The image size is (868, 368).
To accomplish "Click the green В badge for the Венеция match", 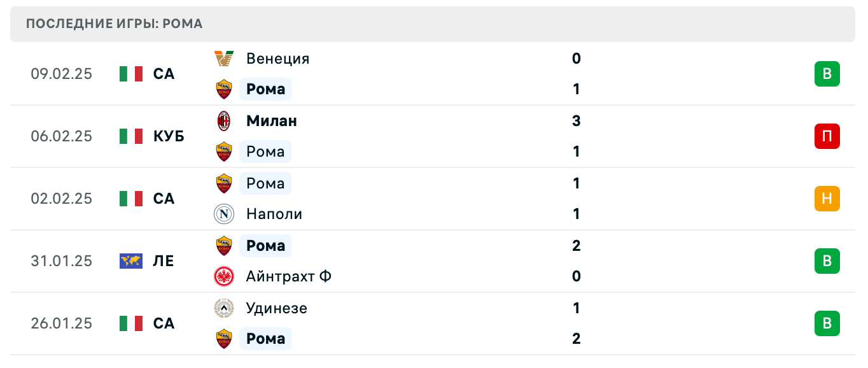I will (x=827, y=74).
